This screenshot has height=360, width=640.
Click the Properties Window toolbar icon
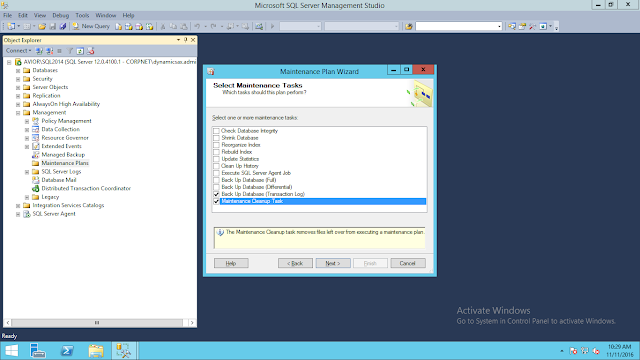522,27
